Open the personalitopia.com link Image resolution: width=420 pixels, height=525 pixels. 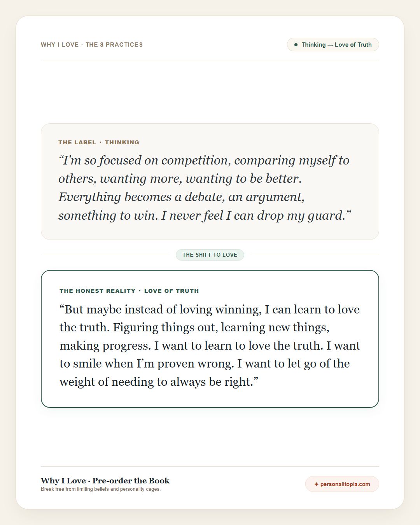point(342,484)
